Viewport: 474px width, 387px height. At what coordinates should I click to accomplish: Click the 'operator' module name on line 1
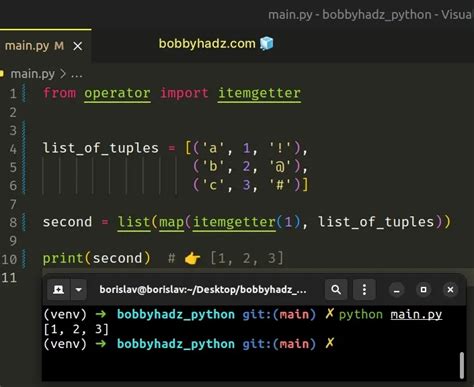click(117, 93)
